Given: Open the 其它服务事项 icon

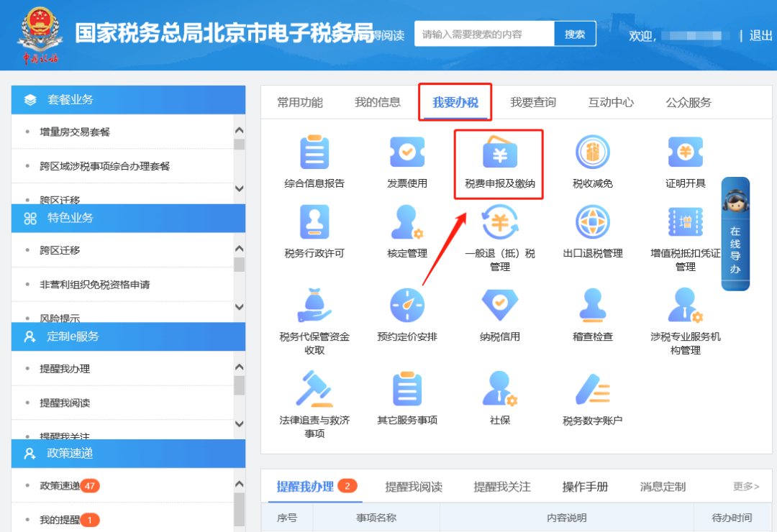Looking at the screenshot, I should tap(406, 389).
